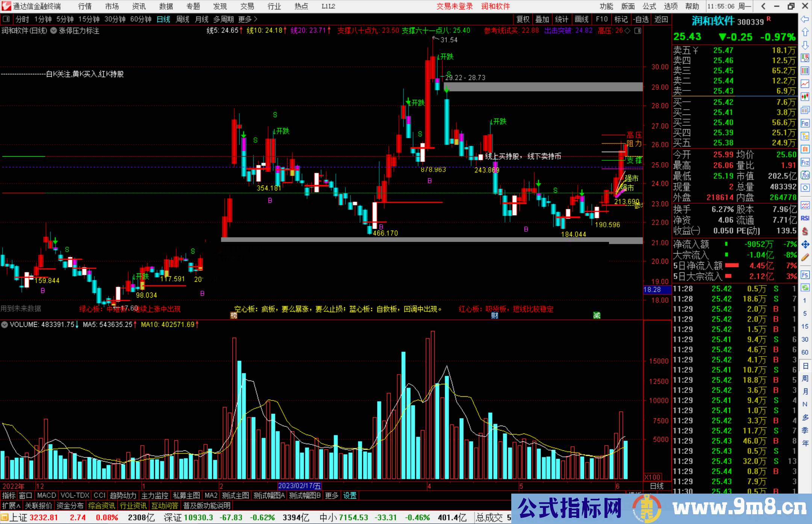This screenshot has height=524, width=812.
Task: Toggle the 润和软件(日线) indicator dropdown circle
Action: (x=54, y=31)
